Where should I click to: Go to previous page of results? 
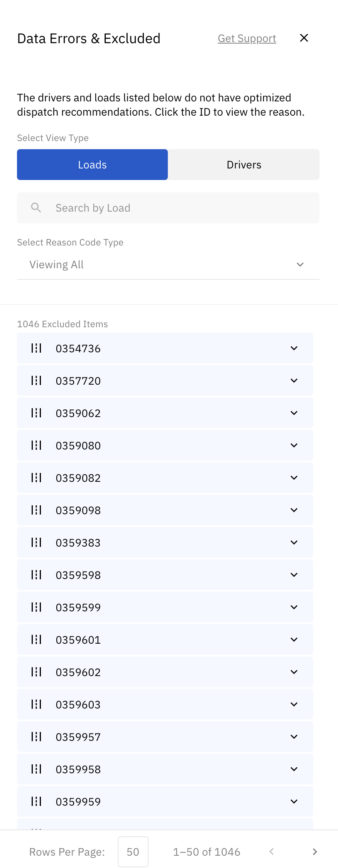[272, 852]
